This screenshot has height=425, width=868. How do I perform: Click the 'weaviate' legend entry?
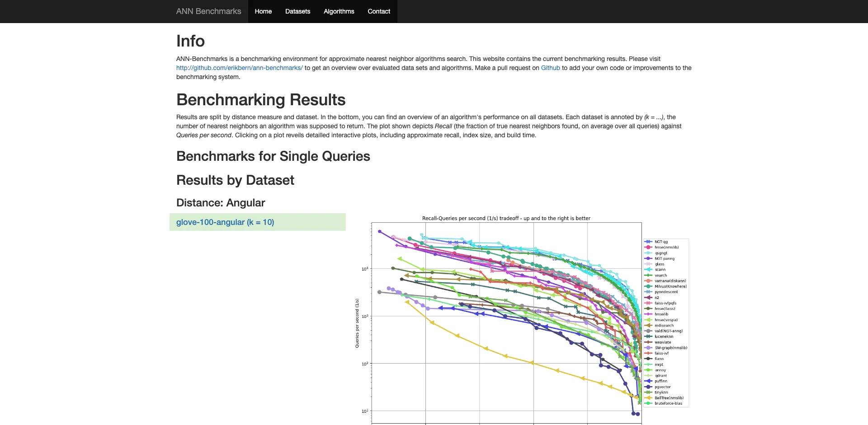click(663, 342)
